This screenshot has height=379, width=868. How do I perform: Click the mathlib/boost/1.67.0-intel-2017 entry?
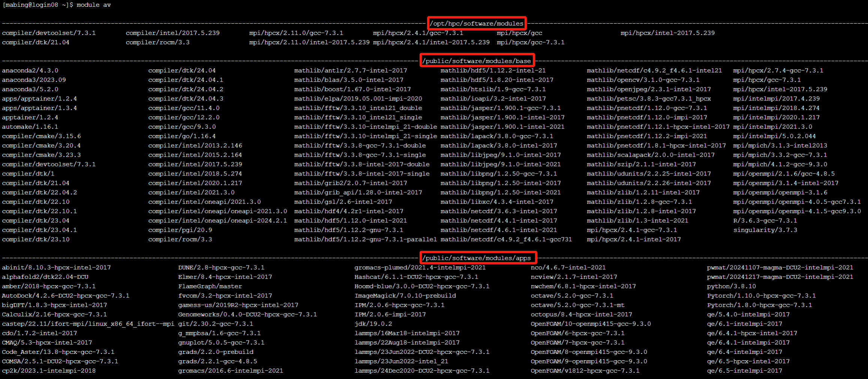tap(352, 89)
